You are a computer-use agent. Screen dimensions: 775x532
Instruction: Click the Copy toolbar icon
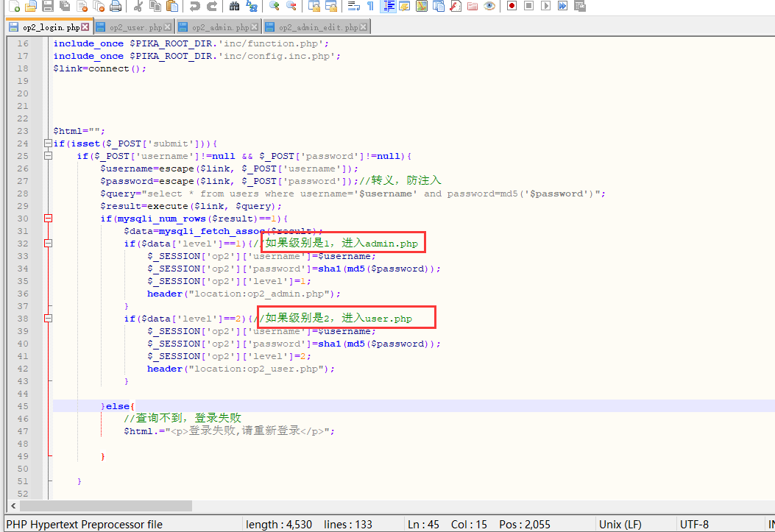click(x=155, y=6)
